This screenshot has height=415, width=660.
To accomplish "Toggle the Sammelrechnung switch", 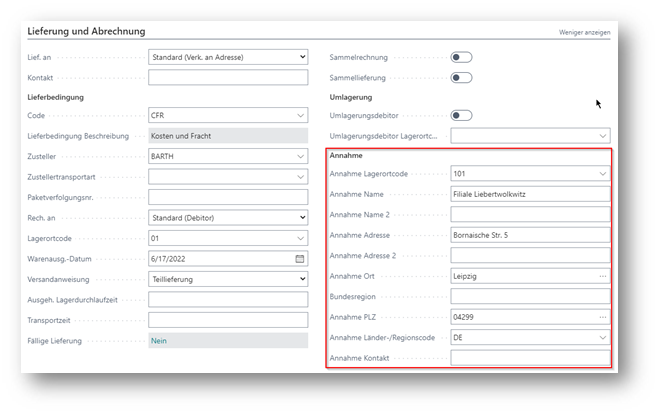I will [461, 57].
